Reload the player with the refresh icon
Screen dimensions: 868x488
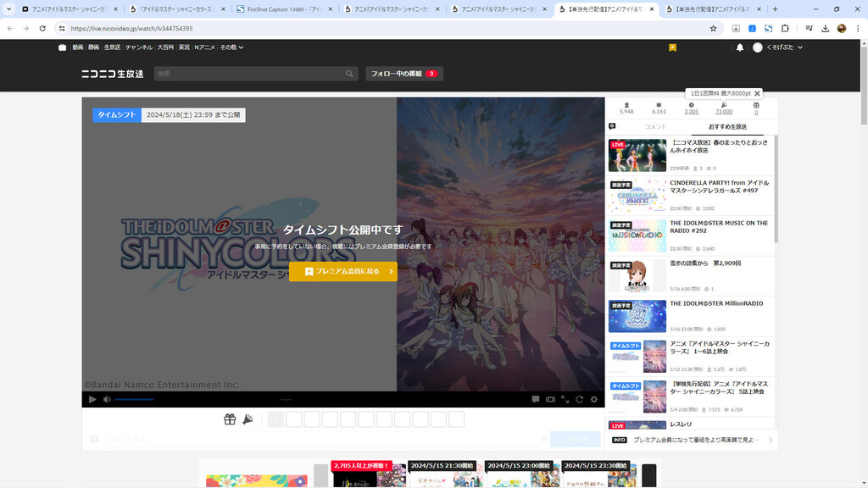(x=579, y=399)
